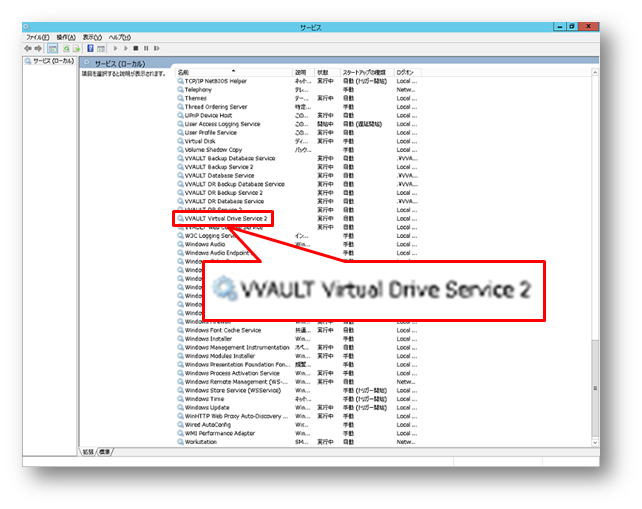Select the Windows Process Activation Service row
Screen dimensions: 642x509
click(297, 373)
